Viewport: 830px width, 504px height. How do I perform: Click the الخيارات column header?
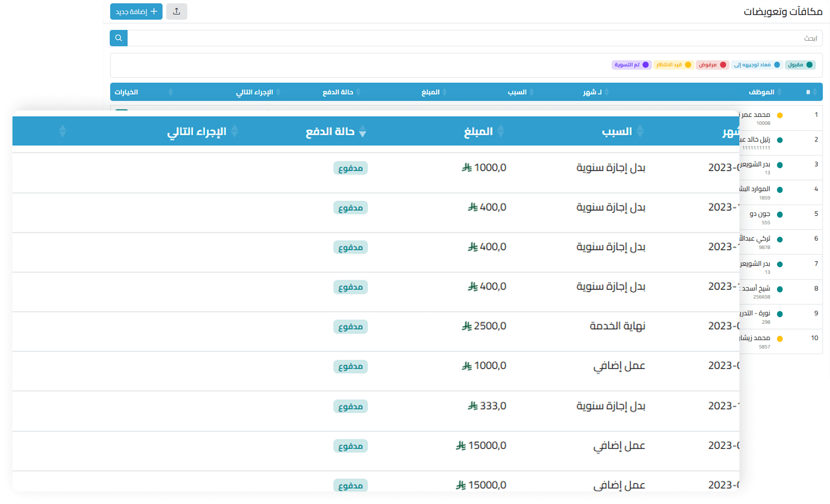(126, 92)
